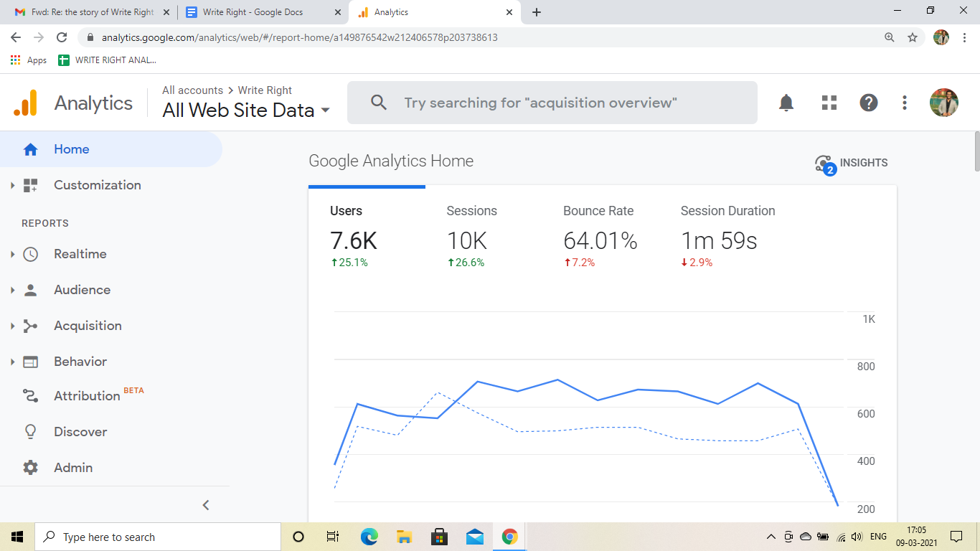Open the Windows Start menu
The image size is (980, 551).
click(17, 537)
